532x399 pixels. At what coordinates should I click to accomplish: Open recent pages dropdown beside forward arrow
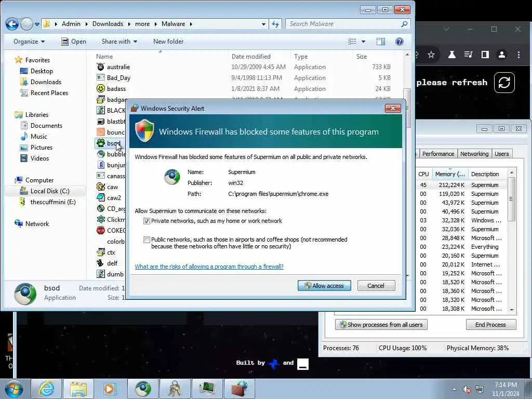(x=37, y=24)
